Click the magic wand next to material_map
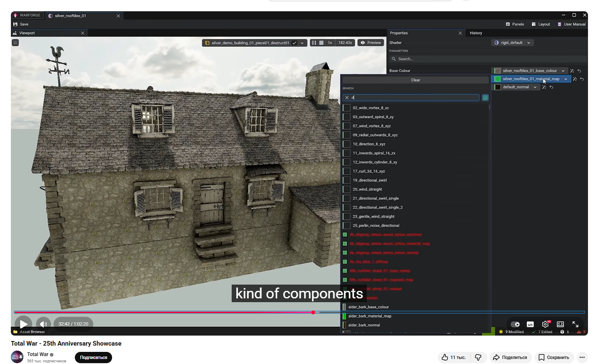593x364 pixels. coord(575,79)
